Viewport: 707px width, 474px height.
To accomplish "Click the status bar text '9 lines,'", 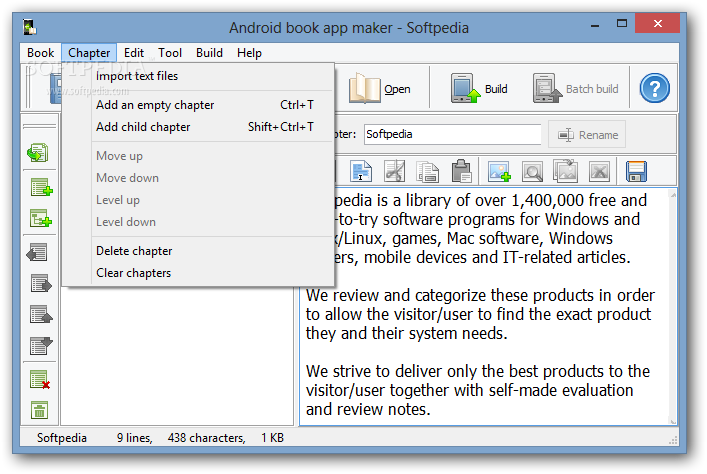I will pos(134,438).
